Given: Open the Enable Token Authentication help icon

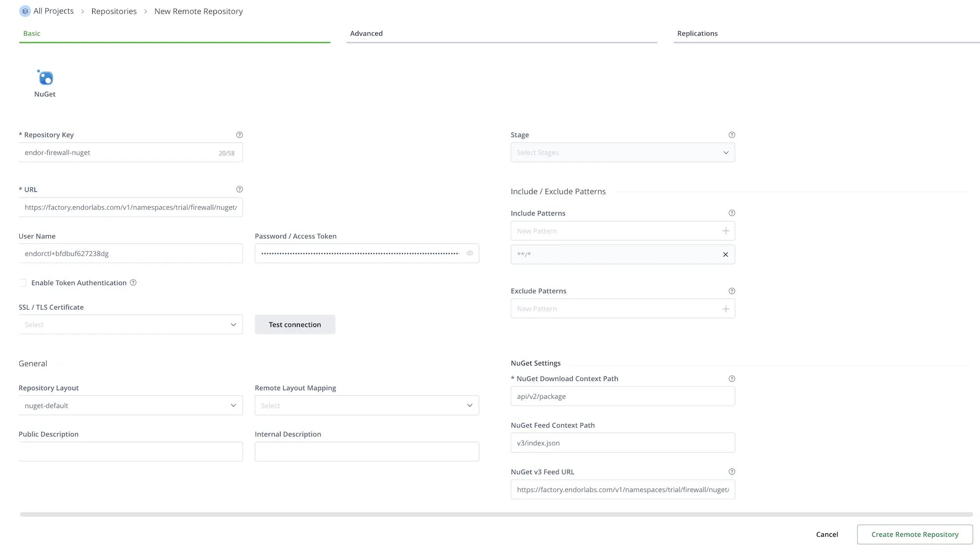Looking at the screenshot, I should [x=133, y=283].
